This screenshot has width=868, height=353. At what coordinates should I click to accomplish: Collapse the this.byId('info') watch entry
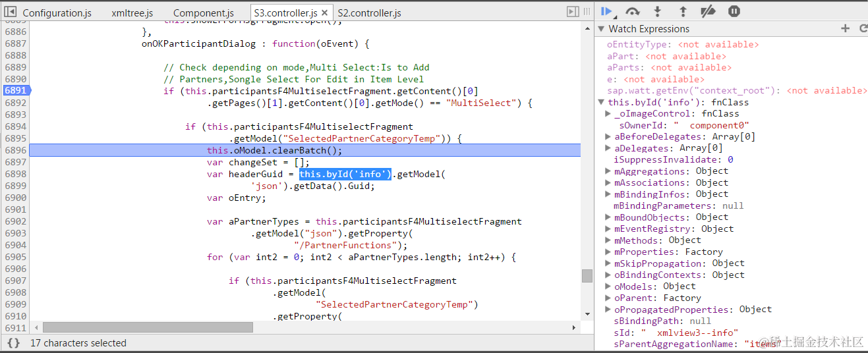[601, 102]
